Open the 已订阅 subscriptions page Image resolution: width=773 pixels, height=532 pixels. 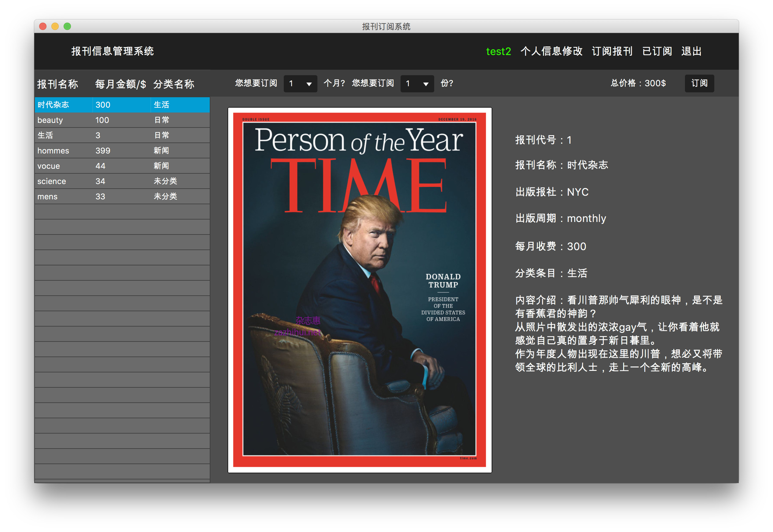pos(657,51)
